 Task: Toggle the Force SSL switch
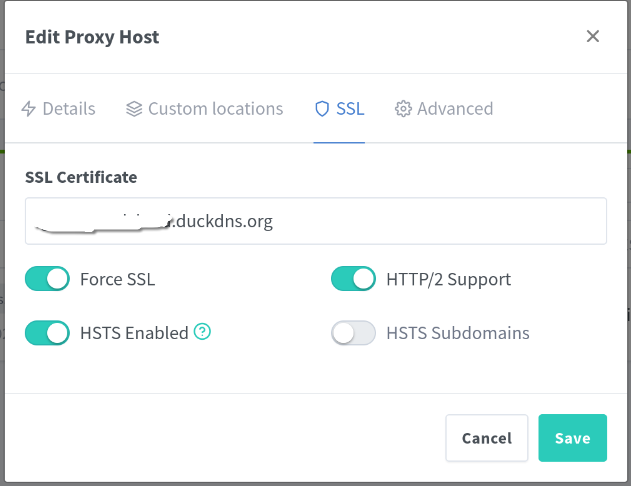47,279
